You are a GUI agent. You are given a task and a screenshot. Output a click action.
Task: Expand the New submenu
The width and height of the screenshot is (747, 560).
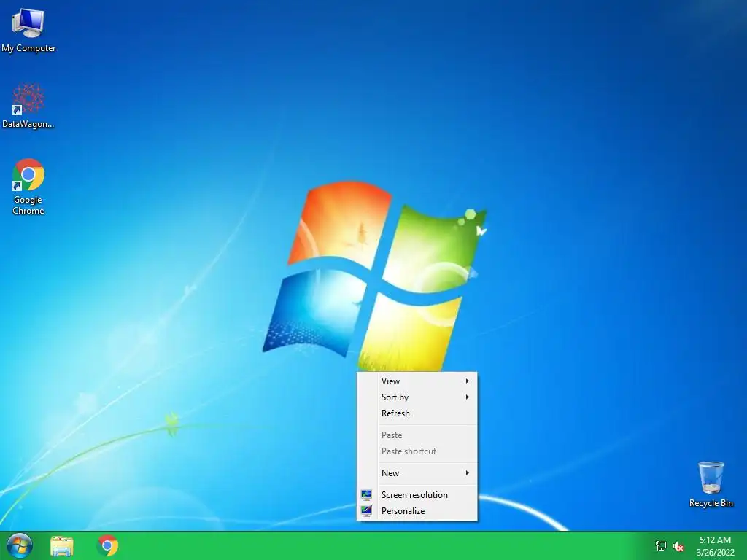[x=417, y=472]
